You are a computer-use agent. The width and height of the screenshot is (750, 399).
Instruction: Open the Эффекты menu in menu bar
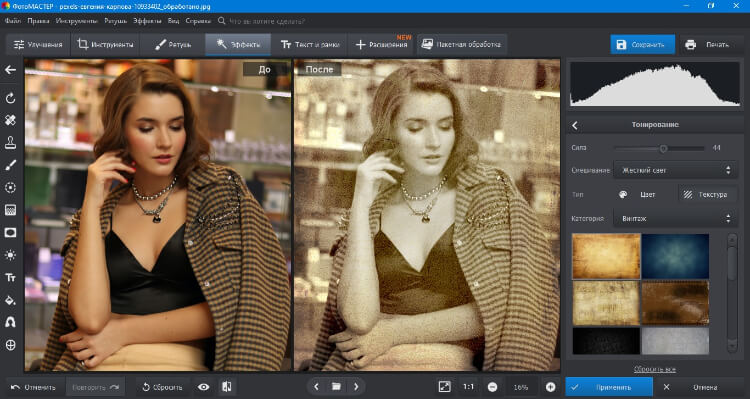click(147, 21)
